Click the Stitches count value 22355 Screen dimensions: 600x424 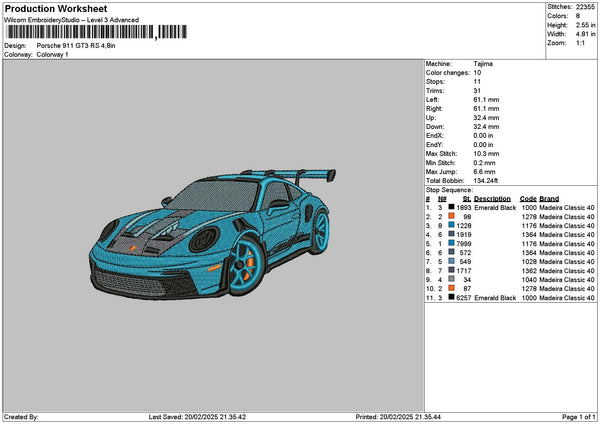point(586,6)
